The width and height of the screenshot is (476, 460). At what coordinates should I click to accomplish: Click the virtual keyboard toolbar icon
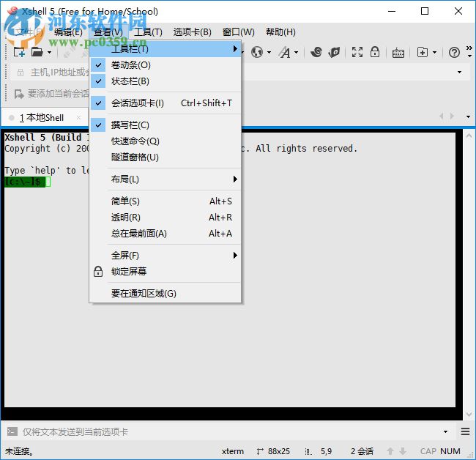tap(398, 53)
